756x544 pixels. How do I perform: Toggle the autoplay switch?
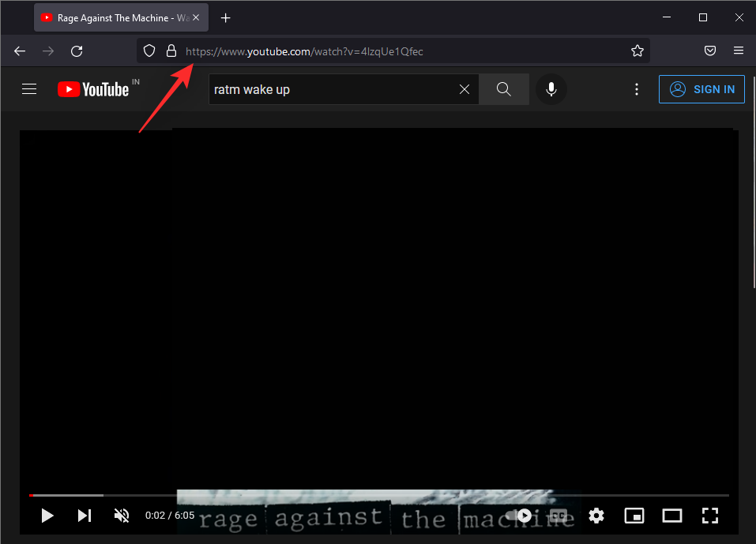pos(520,516)
